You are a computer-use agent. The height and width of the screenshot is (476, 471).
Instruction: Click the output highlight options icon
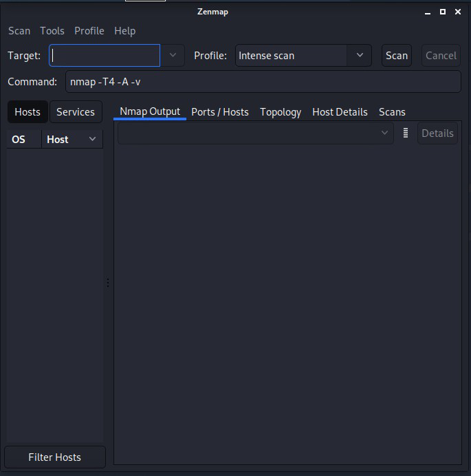406,133
